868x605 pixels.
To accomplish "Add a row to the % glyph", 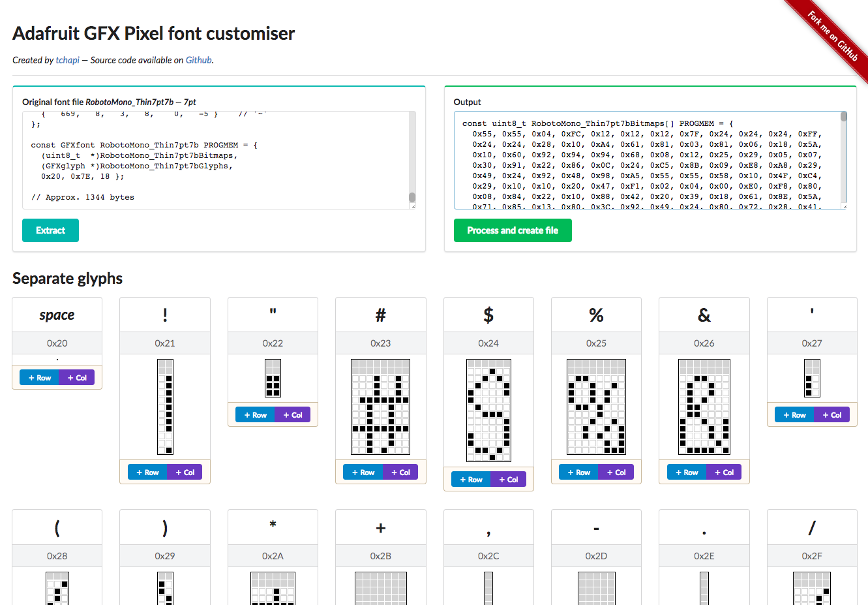I will coord(579,473).
